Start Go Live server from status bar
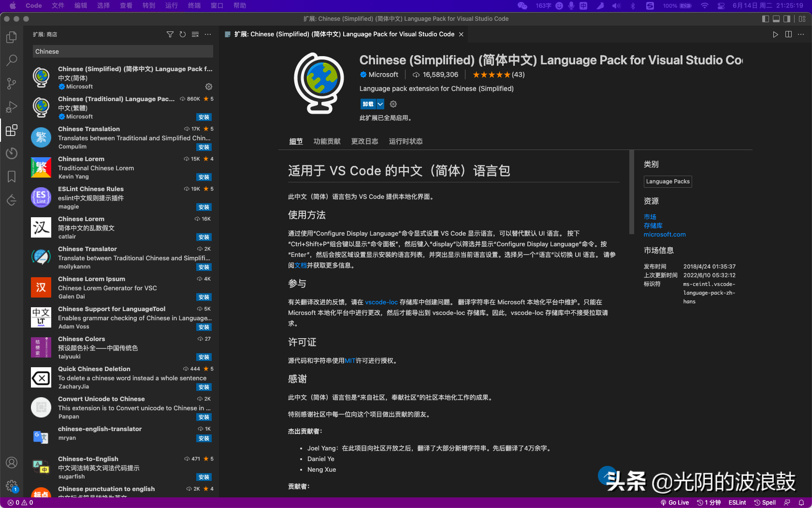The image size is (812, 508). click(675, 503)
